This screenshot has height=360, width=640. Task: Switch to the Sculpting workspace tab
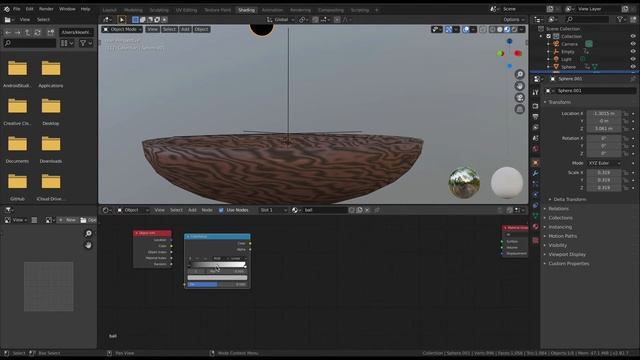click(159, 10)
